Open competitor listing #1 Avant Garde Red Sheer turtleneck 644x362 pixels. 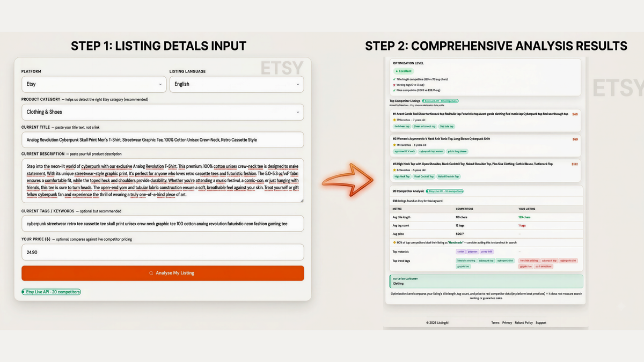click(480, 114)
